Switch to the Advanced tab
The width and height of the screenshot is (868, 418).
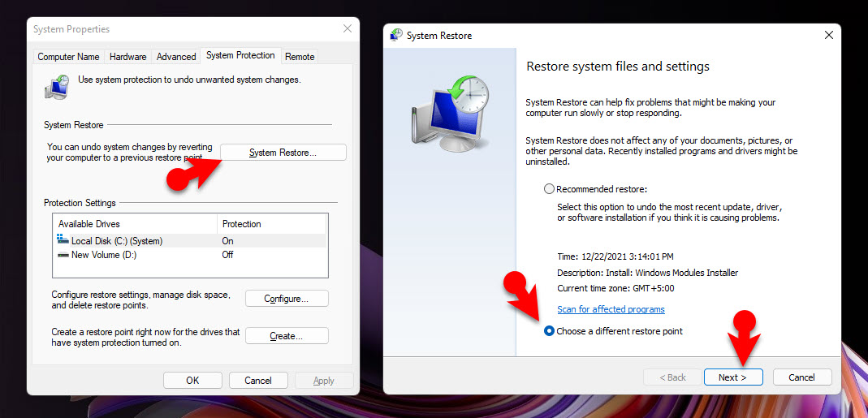tap(176, 57)
